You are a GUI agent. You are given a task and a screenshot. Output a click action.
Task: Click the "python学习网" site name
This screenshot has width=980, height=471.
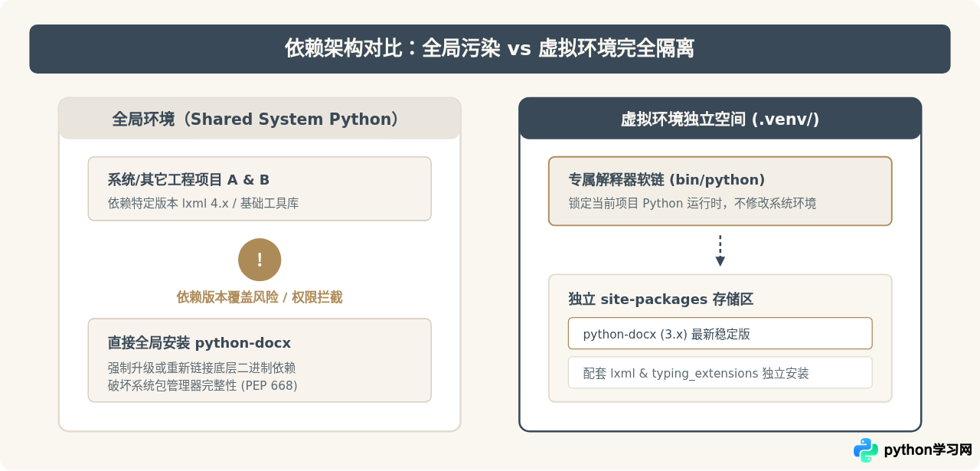tap(928, 450)
